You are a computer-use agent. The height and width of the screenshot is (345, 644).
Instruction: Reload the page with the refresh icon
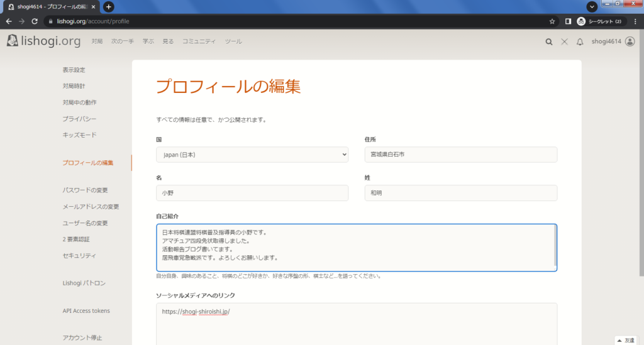click(x=35, y=21)
